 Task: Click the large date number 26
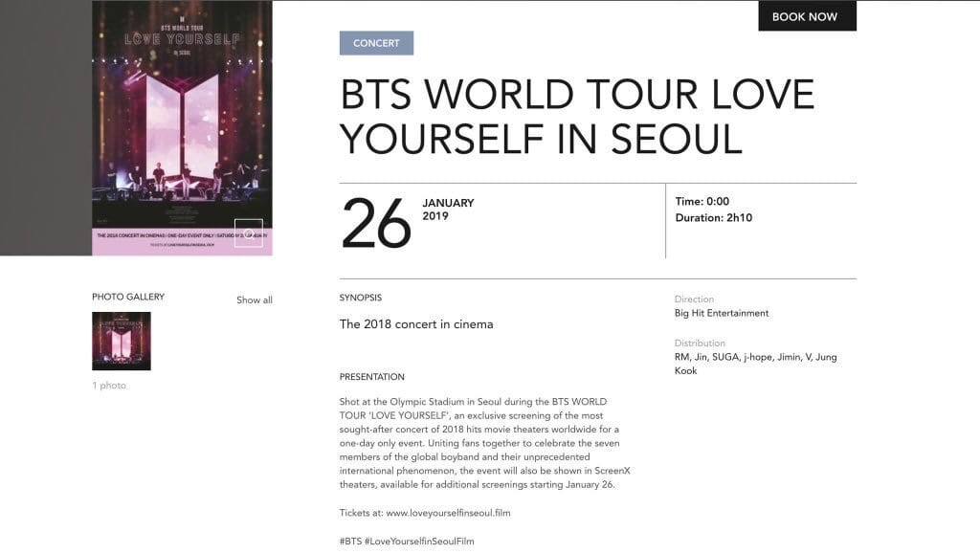376,223
